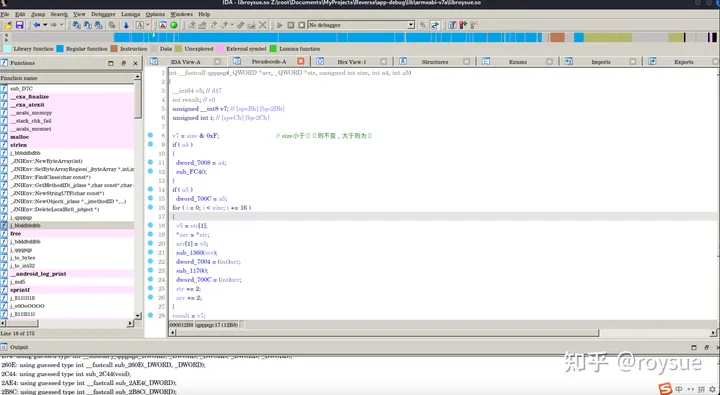Save database with the floppy disk icon
The height and width of the screenshot is (395, 720).
tap(19, 25)
